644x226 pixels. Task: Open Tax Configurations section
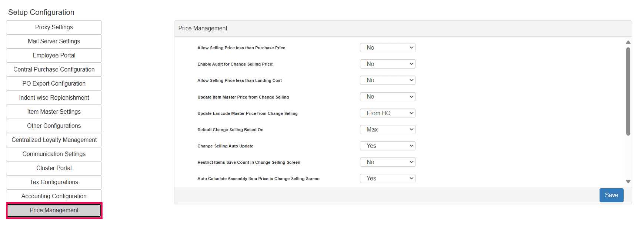point(54,182)
